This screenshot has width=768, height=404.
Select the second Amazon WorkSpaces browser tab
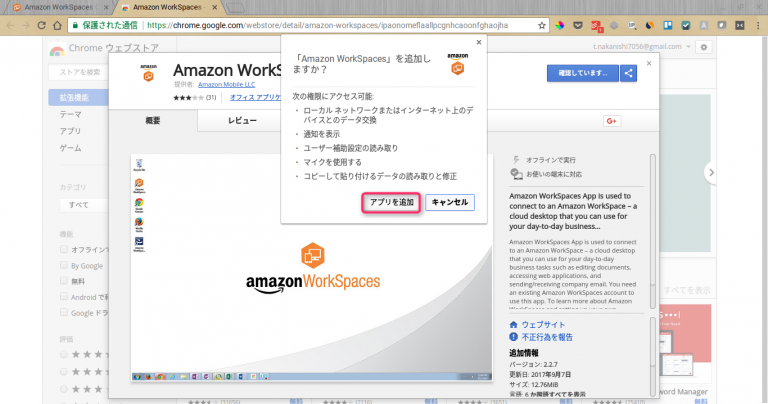(x=167, y=7)
